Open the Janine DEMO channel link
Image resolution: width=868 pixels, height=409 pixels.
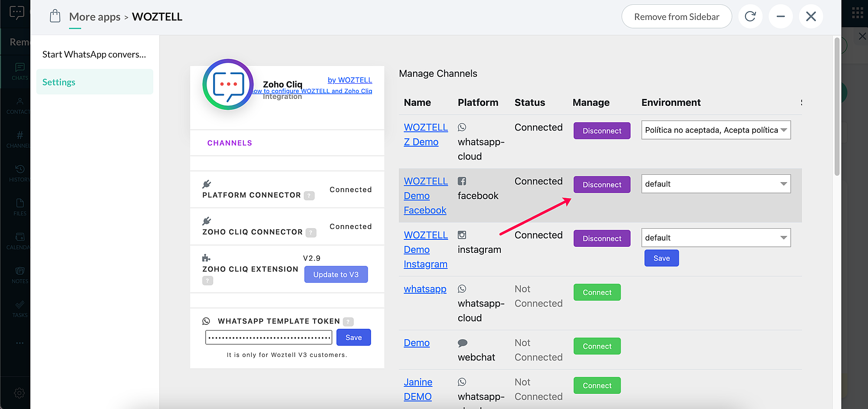pyautogui.click(x=418, y=389)
